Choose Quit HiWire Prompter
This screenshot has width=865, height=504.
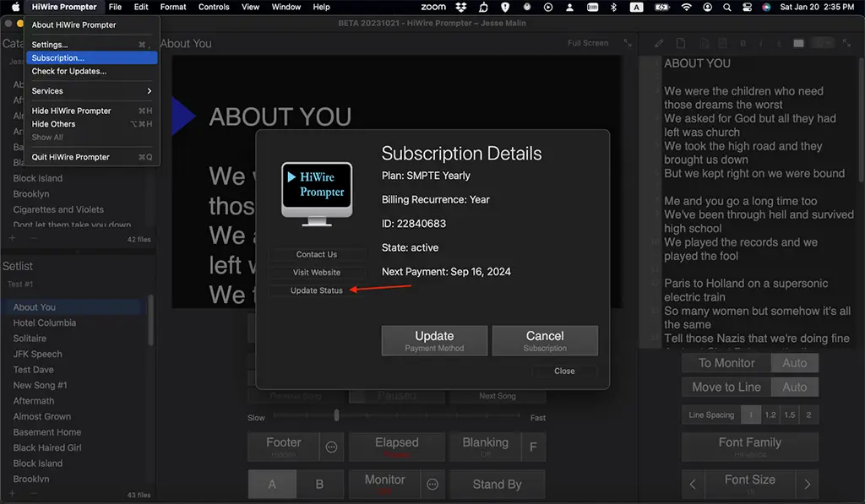coord(93,157)
